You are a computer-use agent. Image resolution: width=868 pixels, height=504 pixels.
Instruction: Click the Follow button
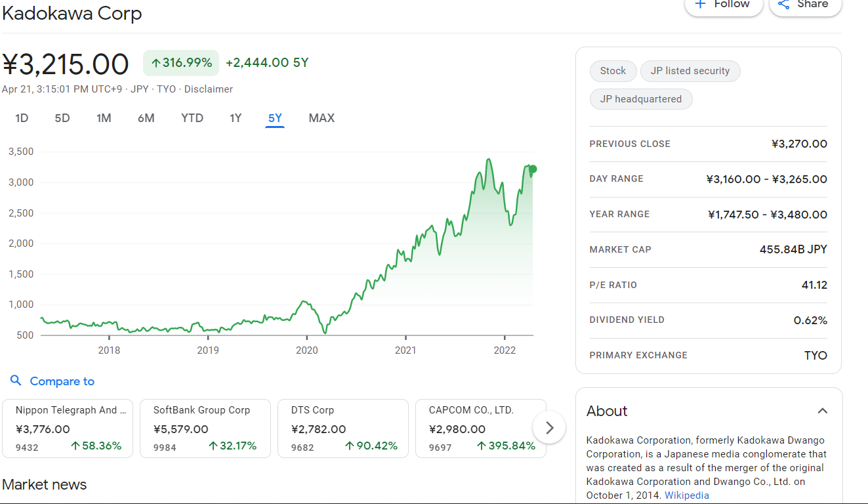click(x=724, y=5)
